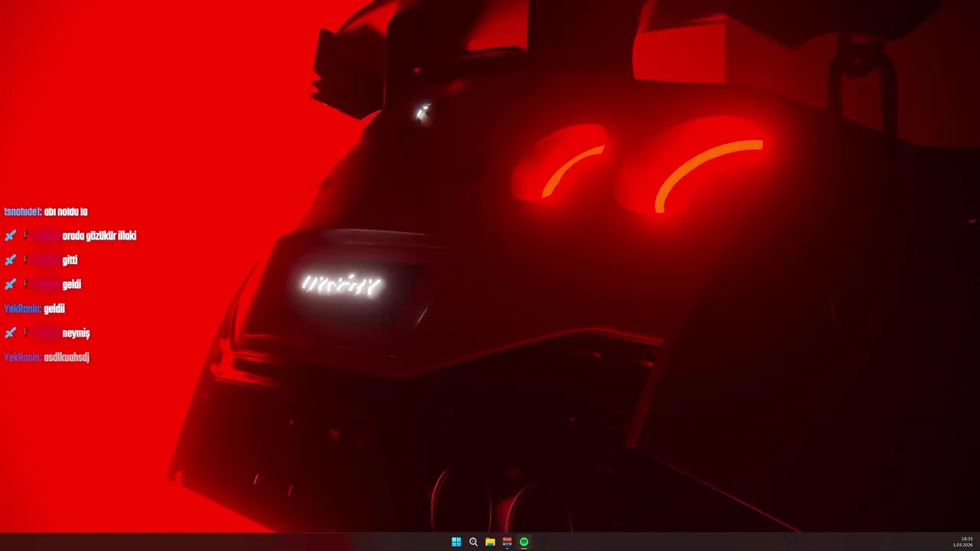Open the red meter app on taskbar
Screen dimensions: 980x551
coord(507,542)
